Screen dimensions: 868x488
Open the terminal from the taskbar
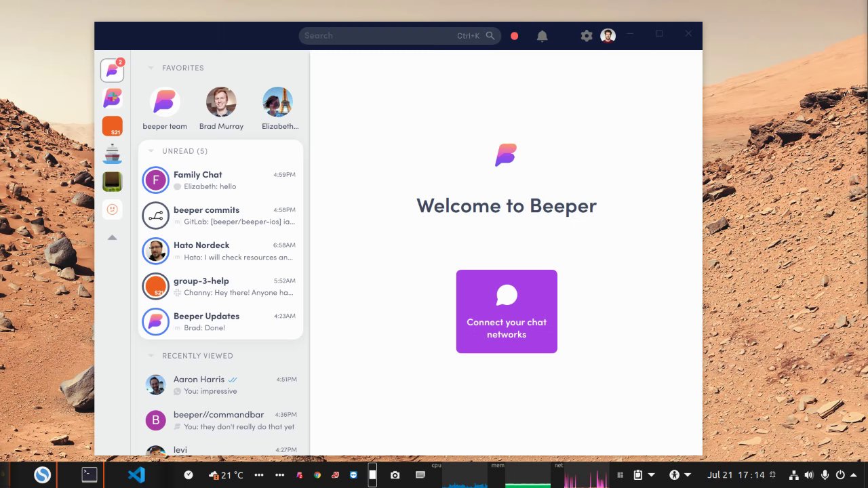coord(90,475)
